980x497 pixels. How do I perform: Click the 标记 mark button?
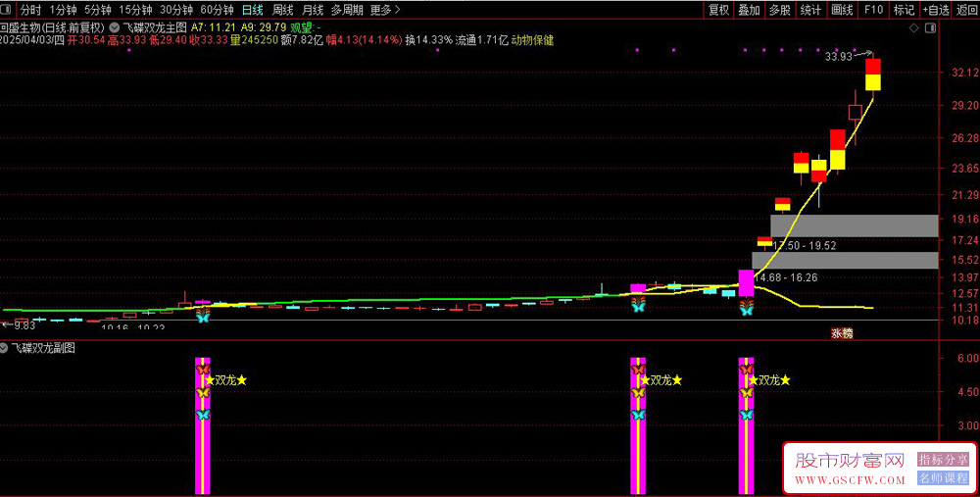(904, 10)
